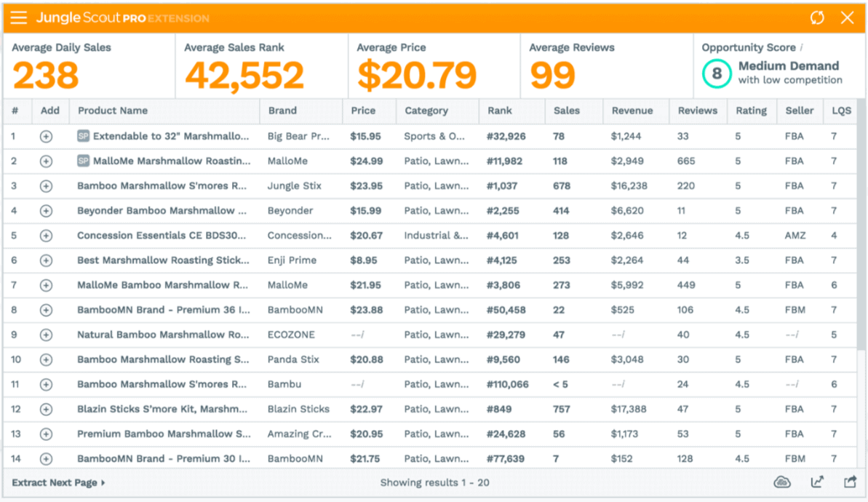Open the trend chart icon in footer
Image resolution: width=868 pixels, height=502 pixels.
coord(816,482)
